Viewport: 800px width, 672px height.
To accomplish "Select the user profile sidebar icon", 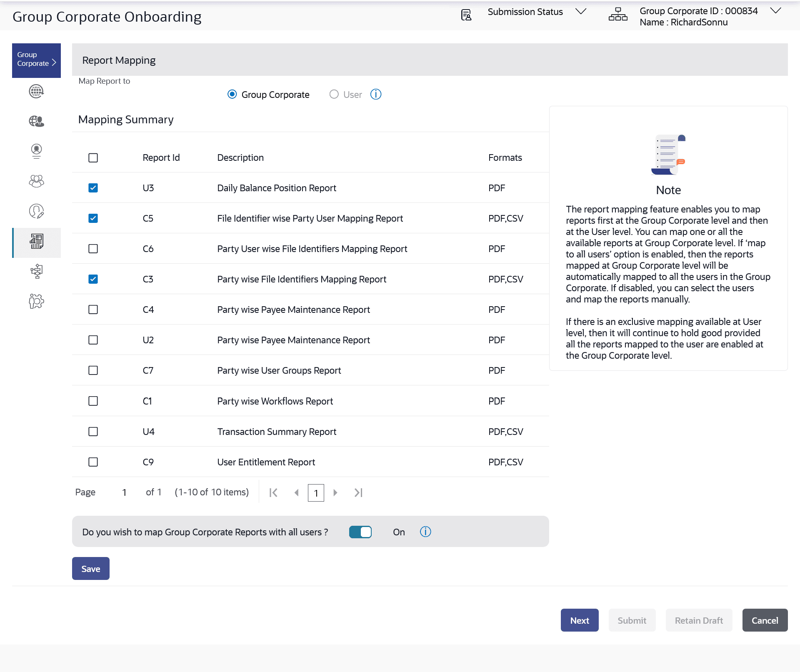I will tap(36, 151).
